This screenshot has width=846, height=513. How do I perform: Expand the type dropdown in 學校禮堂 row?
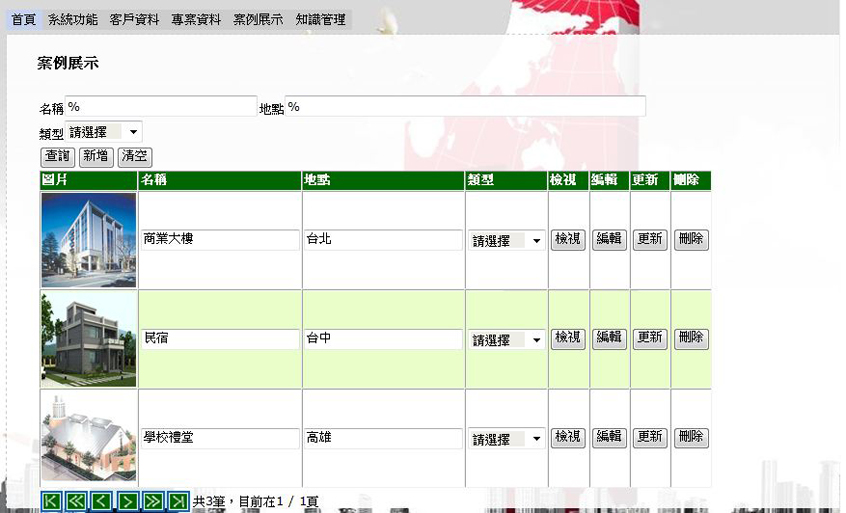tap(507, 439)
